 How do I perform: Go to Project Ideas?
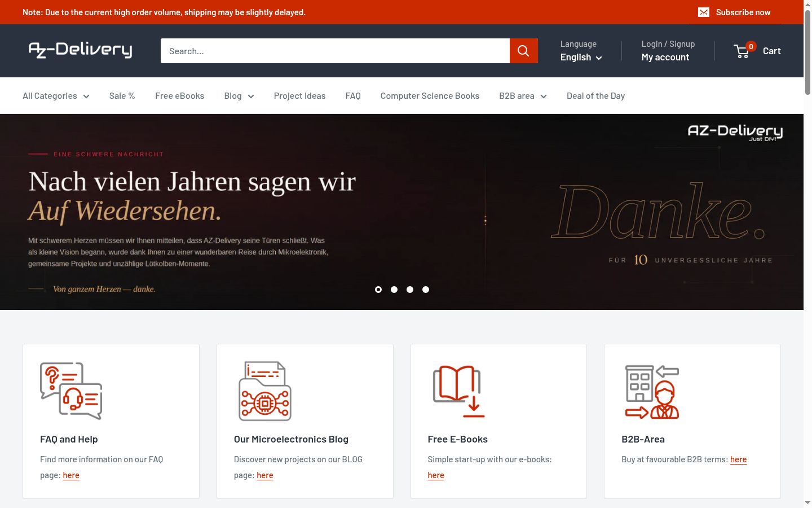point(300,96)
